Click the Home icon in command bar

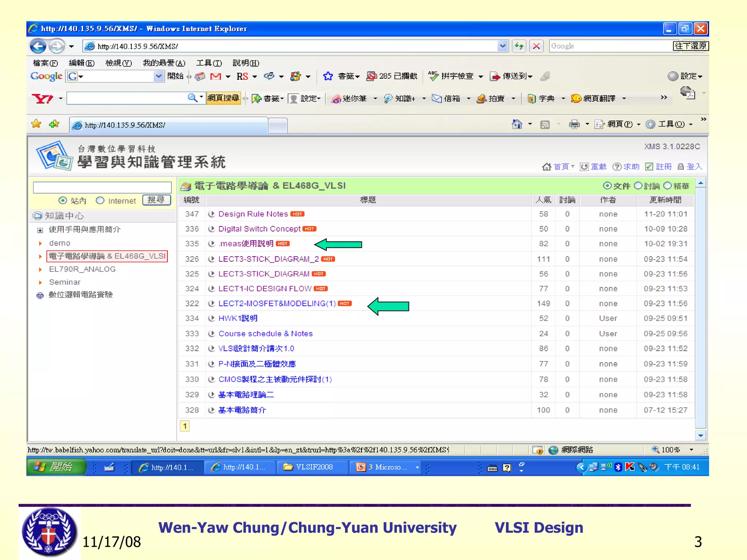516,124
